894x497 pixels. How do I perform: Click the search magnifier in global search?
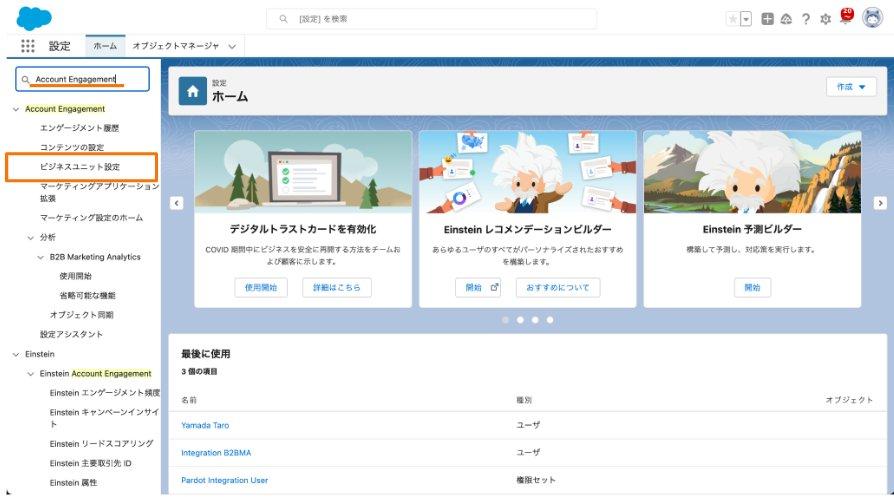tap(283, 19)
